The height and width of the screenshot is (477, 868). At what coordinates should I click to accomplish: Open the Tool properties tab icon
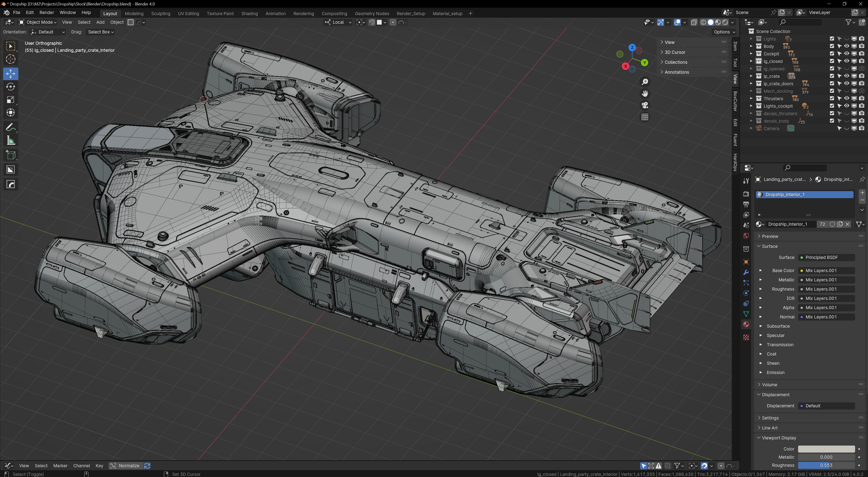746,181
